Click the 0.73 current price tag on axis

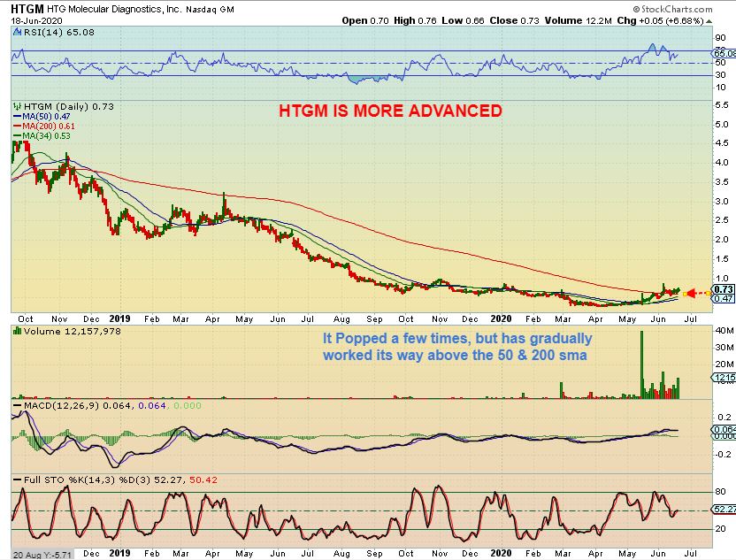(x=724, y=289)
